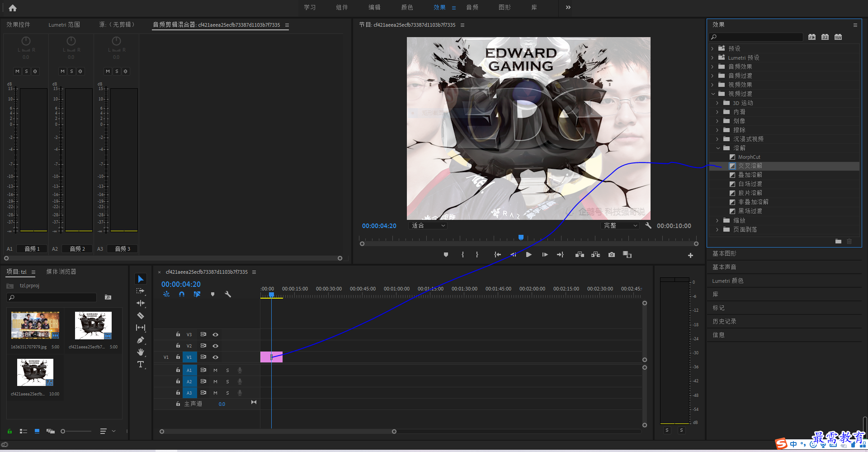Toggle V1 track visibility eye

pyautogui.click(x=216, y=357)
